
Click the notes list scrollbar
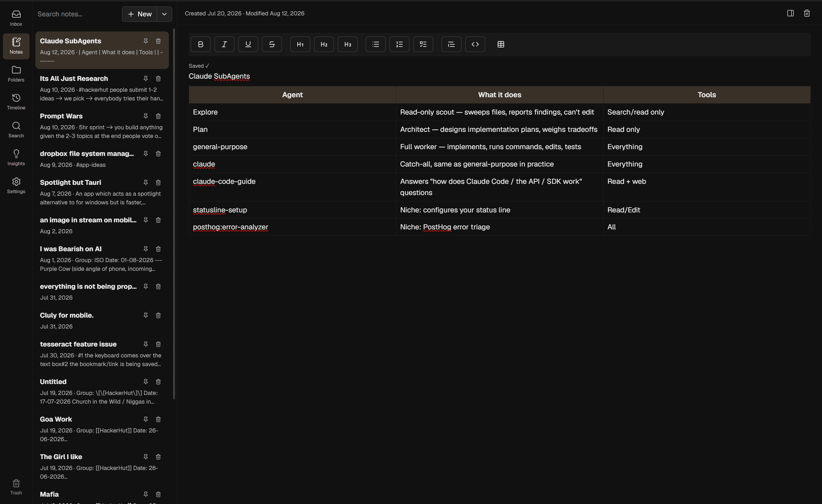[x=174, y=214]
